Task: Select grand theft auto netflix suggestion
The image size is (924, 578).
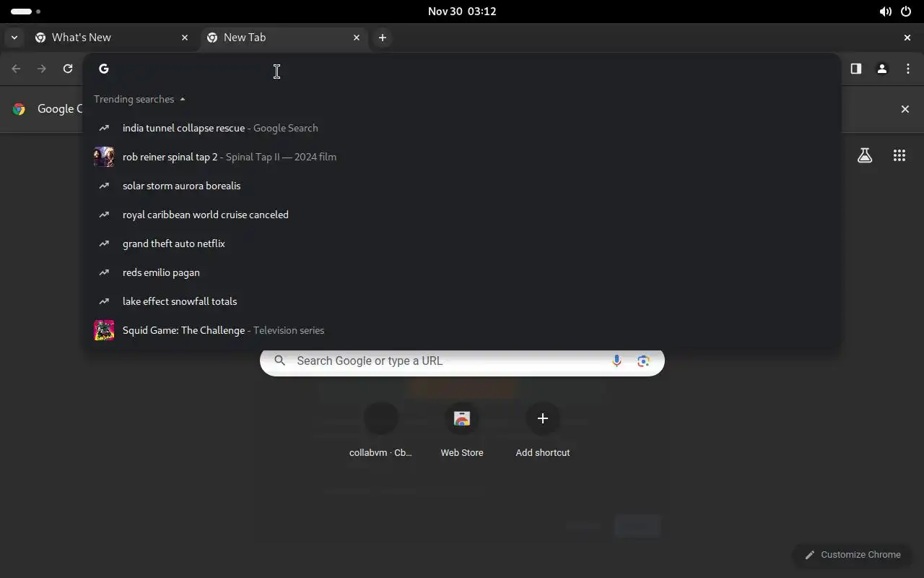Action: (462, 243)
